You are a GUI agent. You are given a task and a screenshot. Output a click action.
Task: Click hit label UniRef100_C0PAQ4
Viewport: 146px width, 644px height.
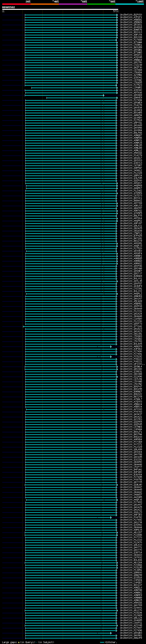131,429
